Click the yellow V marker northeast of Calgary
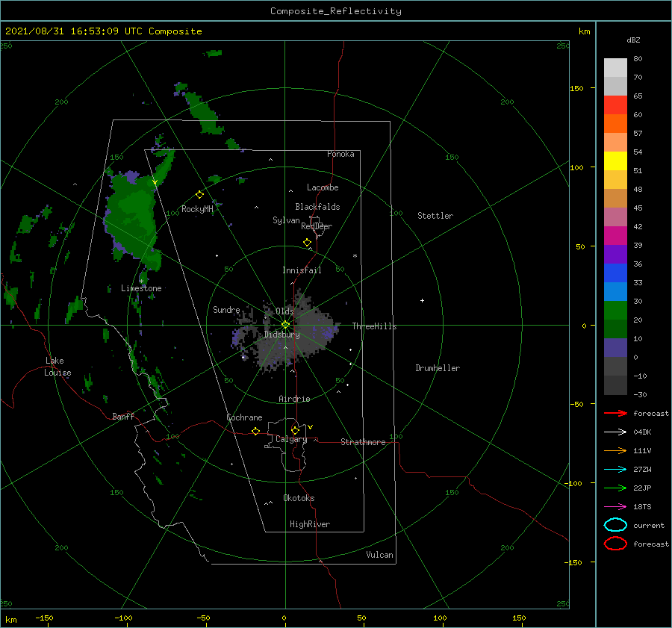The width and height of the screenshot is (672, 628). tap(310, 427)
